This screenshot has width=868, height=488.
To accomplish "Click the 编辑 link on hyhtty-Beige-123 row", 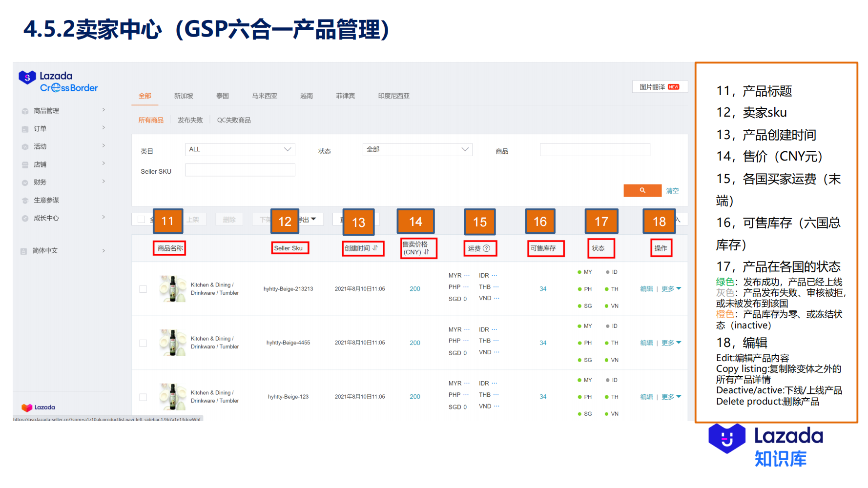I will pyautogui.click(x=646, y=397).
